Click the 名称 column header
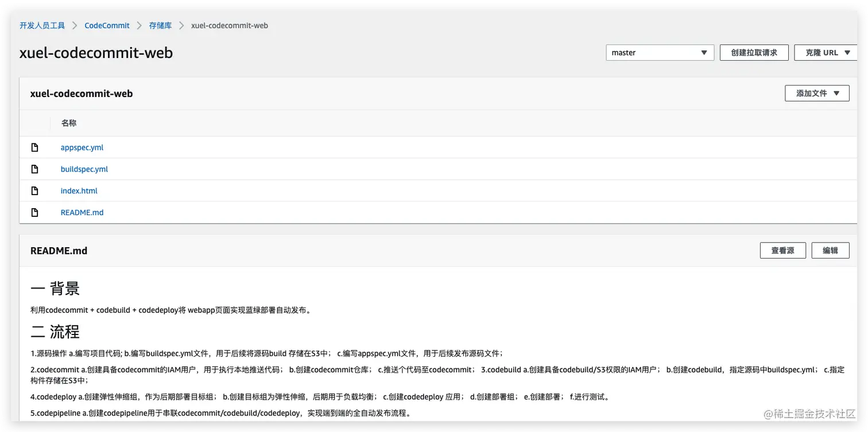Screen dimensions: 868x432 69,123
